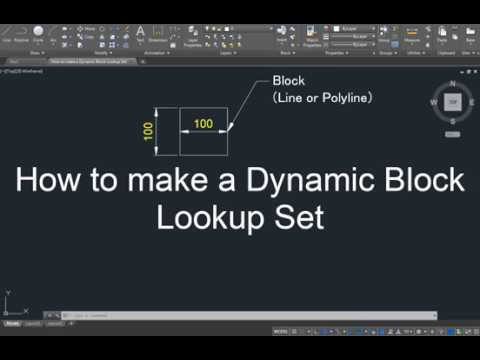Expand the Layers panel

(228, 53)
